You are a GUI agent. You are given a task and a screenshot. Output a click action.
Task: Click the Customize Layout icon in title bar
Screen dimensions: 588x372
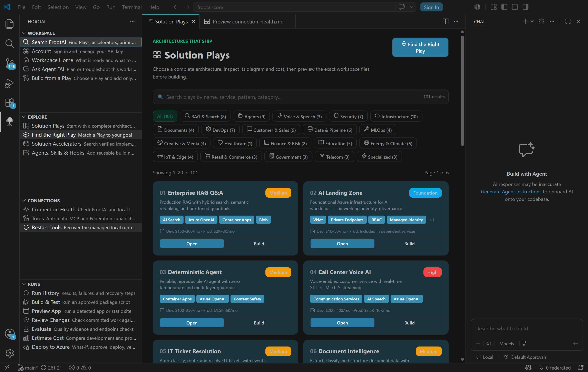click(x=493, y=7)
